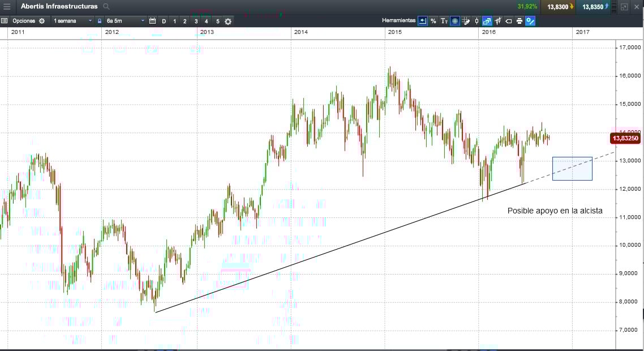Toggle the drawing settings tool
The width and height of the screenshot is (644, 351).
tap(530, 21)
